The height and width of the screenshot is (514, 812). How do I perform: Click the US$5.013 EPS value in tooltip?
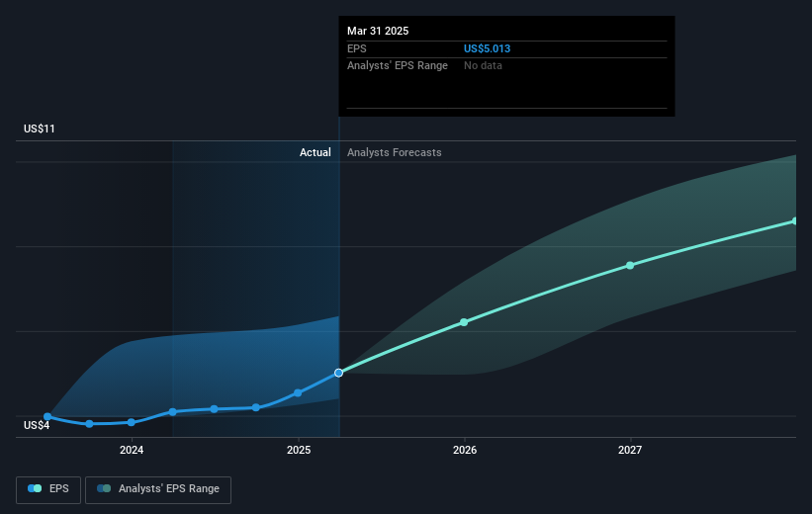click(x=487, y=48)
